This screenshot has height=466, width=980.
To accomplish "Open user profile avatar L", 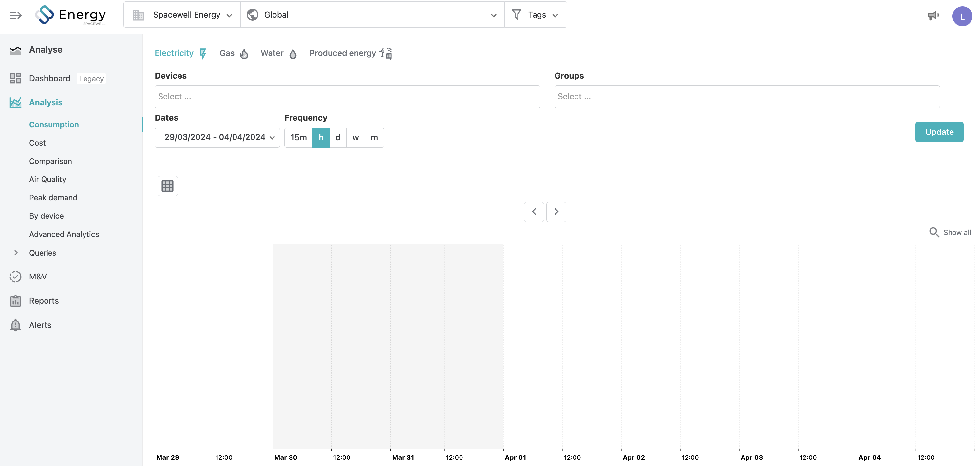I will tap(962, 16).
